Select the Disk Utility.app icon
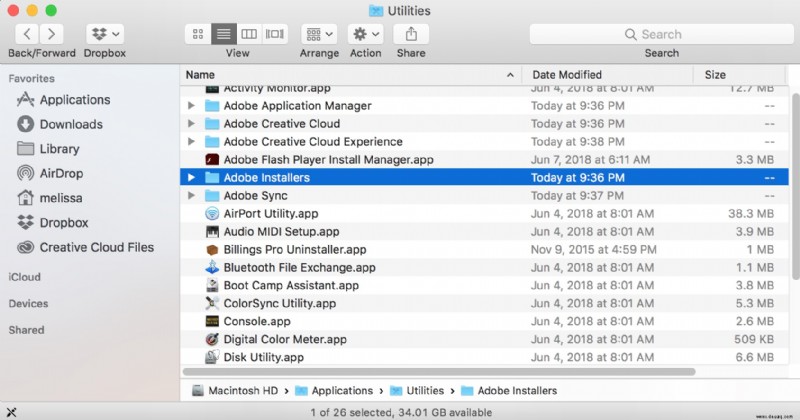Image resolution: width=800 pixels, height=420 pixels. (x=212, y=357)
